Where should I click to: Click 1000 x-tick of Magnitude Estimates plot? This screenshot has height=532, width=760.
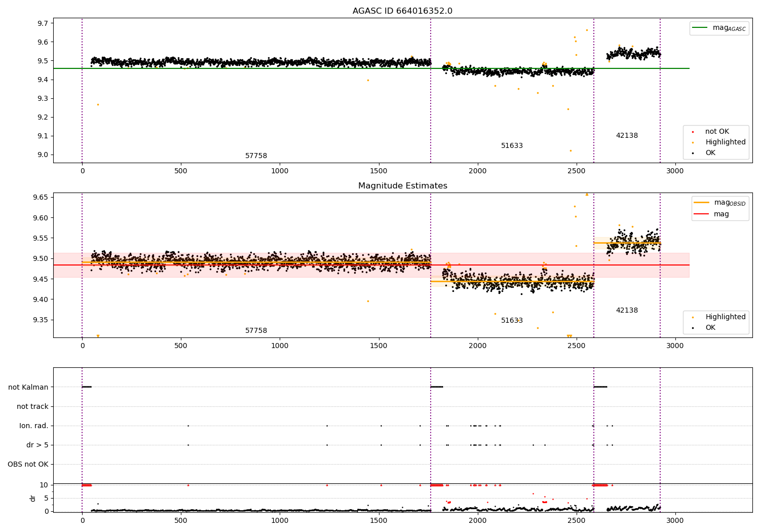(x=280, y=346)
